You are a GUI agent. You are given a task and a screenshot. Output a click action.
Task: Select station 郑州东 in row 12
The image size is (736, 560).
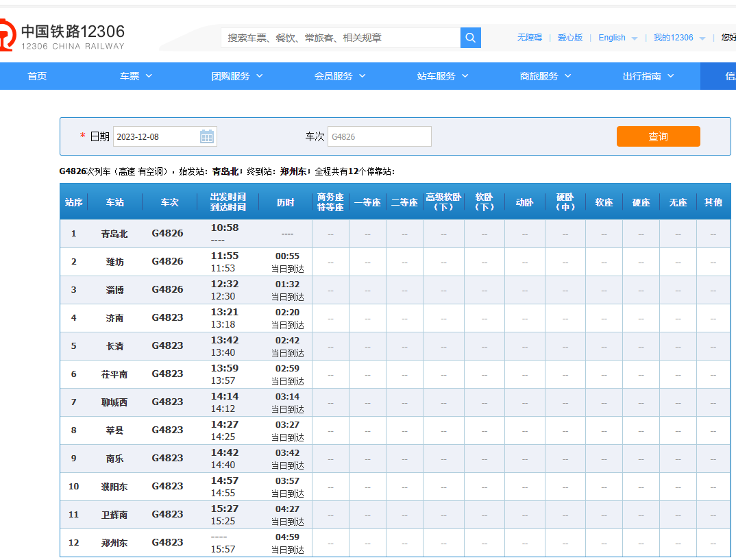point(114,543)
